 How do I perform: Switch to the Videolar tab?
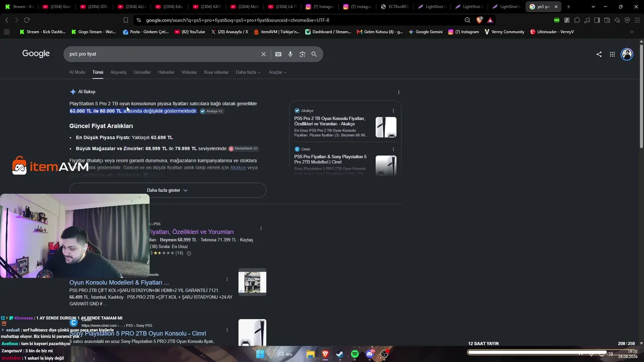[189, 72]
